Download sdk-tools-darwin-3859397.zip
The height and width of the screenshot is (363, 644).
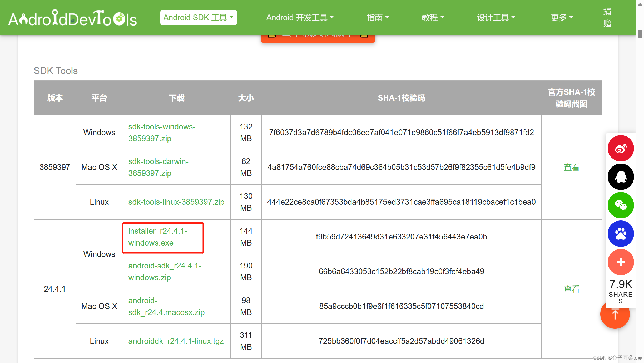click(158, 167)
